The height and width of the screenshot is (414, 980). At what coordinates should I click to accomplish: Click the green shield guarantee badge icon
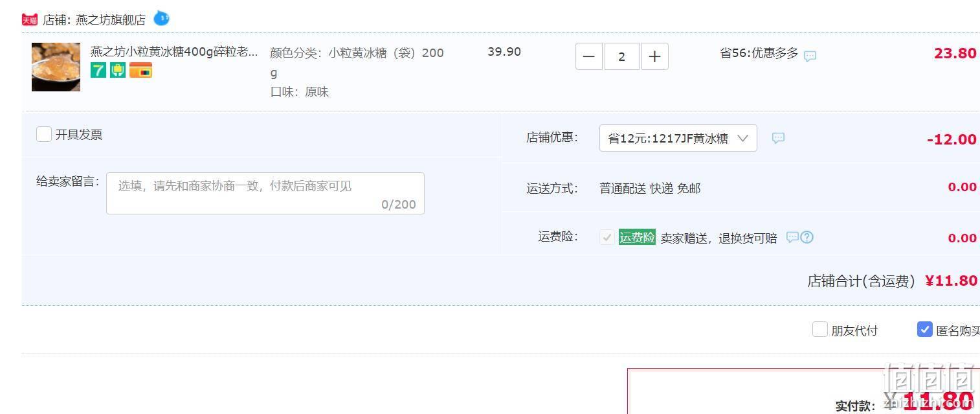point(118,70)
